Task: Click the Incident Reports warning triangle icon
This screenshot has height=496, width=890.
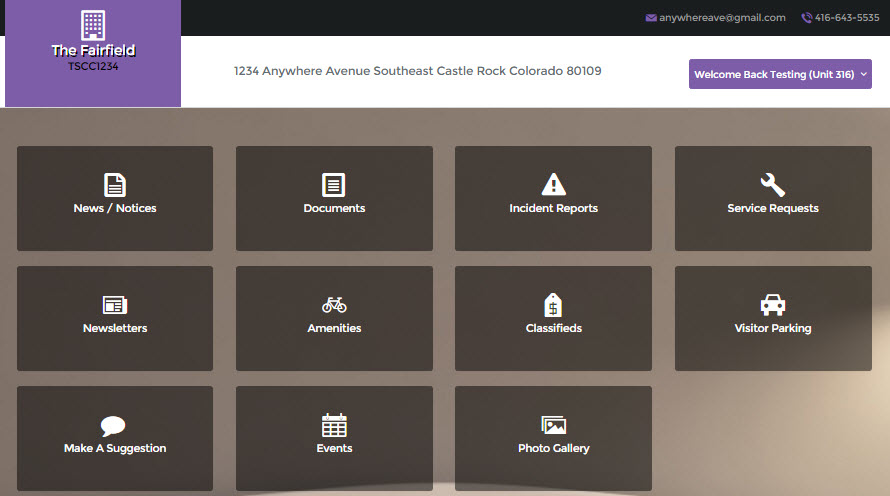Action: tap(553, 185)
